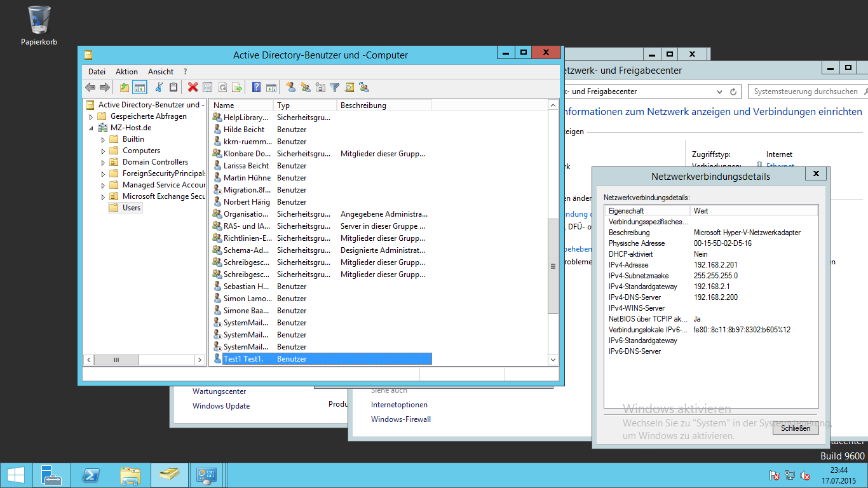The image size is (868, 488).
Task: Click the Schließen button
Action: pyautogui.click(x=796, y=428)
